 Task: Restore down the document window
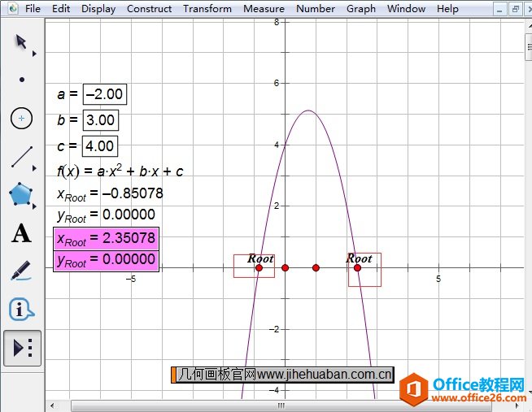click(x=516, y=10)
